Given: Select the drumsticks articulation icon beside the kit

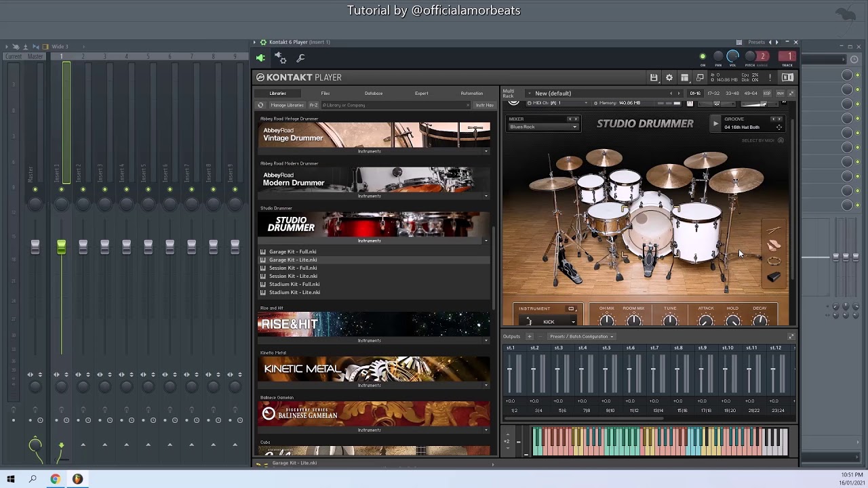Looking at the screenshot, I should (774, 231).
